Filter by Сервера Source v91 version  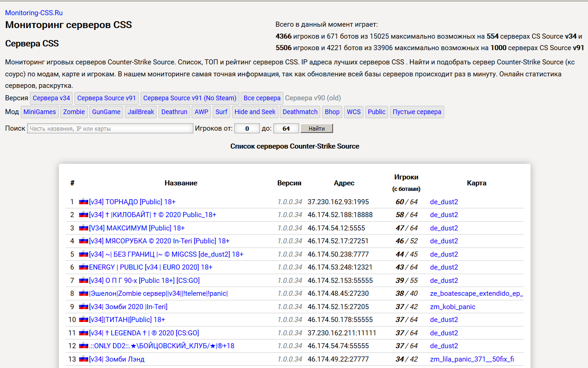(107, 98)
